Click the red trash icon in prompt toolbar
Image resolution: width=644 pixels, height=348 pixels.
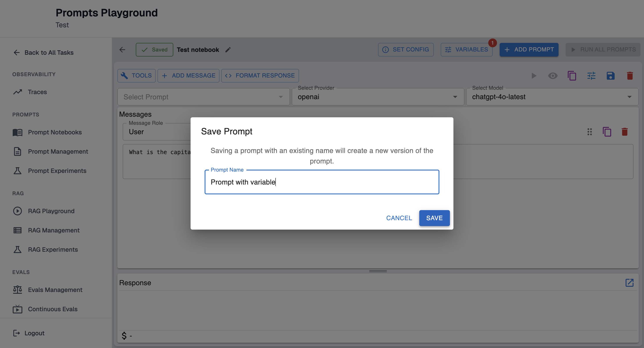[x=630, y=76]
